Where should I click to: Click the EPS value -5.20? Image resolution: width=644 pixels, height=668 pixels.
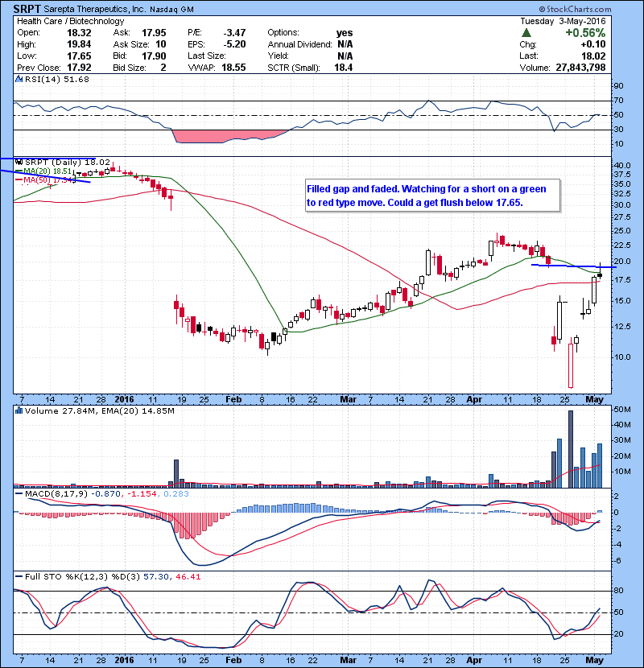coord(234,44)
